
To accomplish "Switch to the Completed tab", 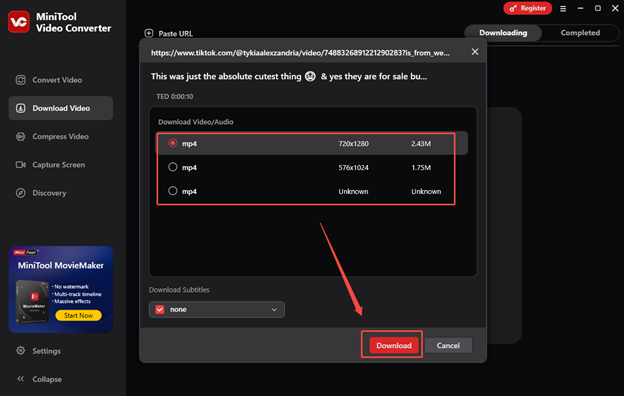I will tap(580, 33).
